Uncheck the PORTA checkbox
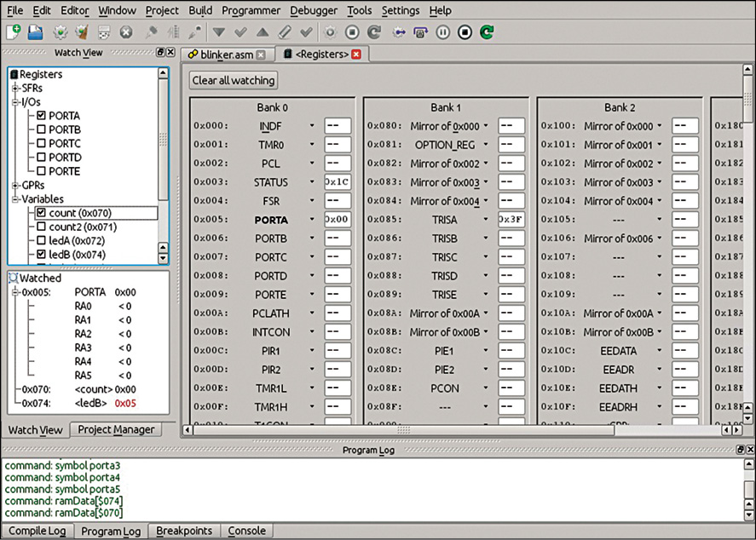756x540 pixels. pyautogui.click(x=41, y=116)
